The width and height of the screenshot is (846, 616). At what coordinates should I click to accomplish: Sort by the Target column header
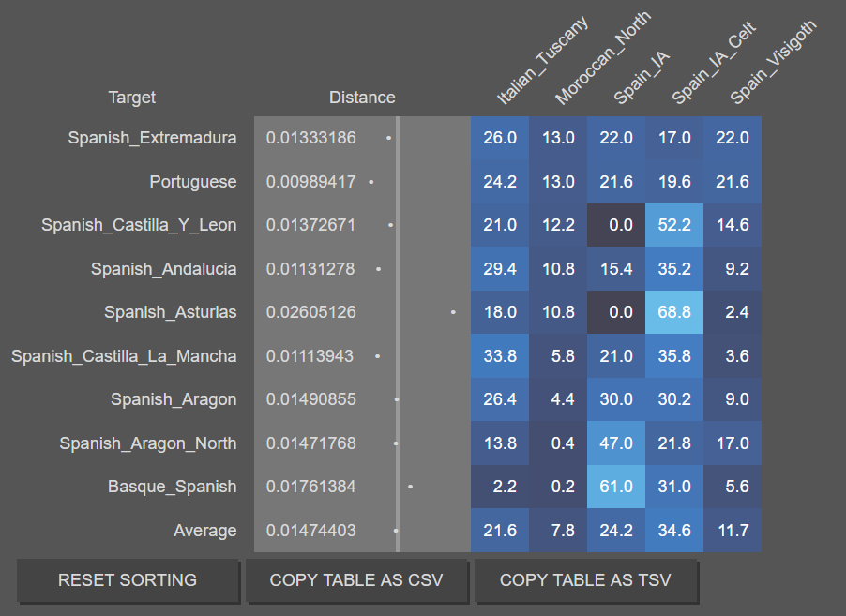[131, 98]
